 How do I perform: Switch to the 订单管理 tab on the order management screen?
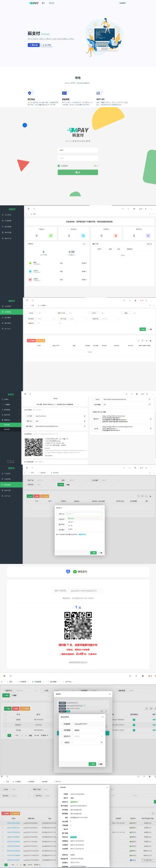[42, 305]
